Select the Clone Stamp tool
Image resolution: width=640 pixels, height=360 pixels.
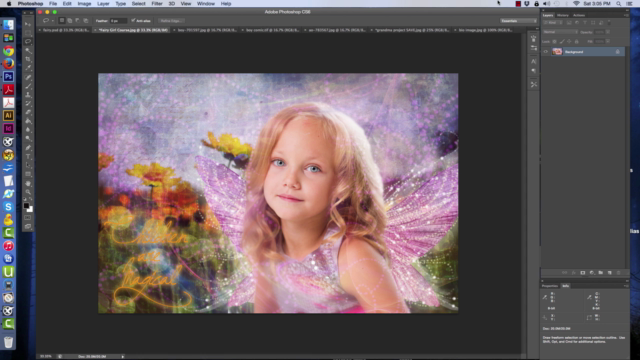tap(28, 95)
